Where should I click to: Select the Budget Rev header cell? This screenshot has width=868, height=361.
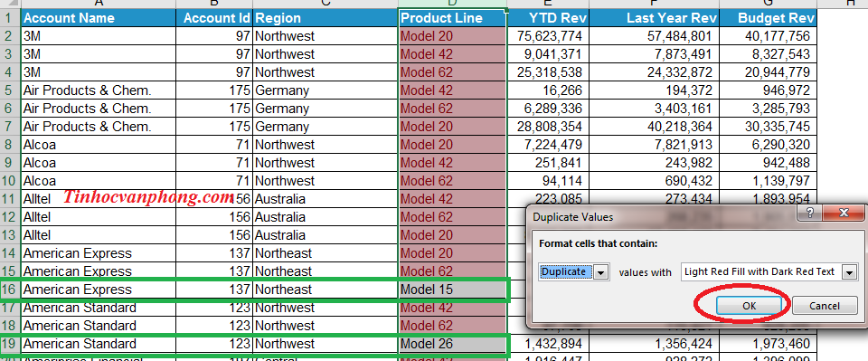[768, 18]
